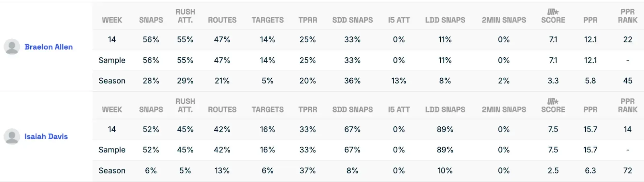Select Isaiah Davis's week 14 row label
Screen dimensions: 644x182
click(x=112, y=129)
